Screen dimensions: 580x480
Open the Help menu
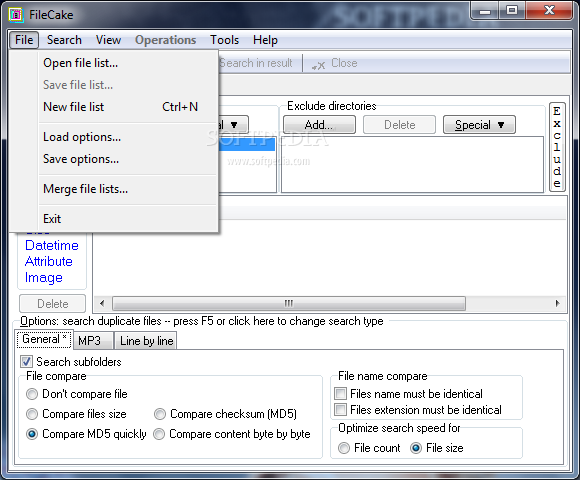[x=265, y=40]
